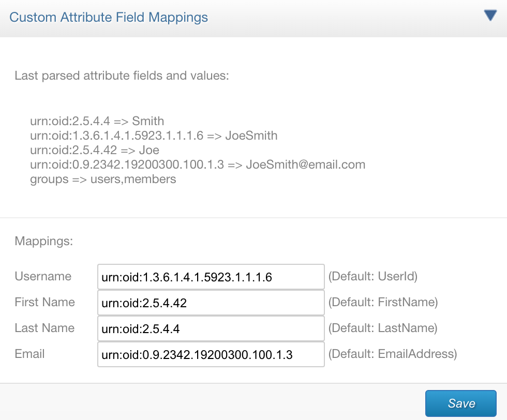
Task: Click the JoeSmith@email.com attribute line
Action: (198, 164)
